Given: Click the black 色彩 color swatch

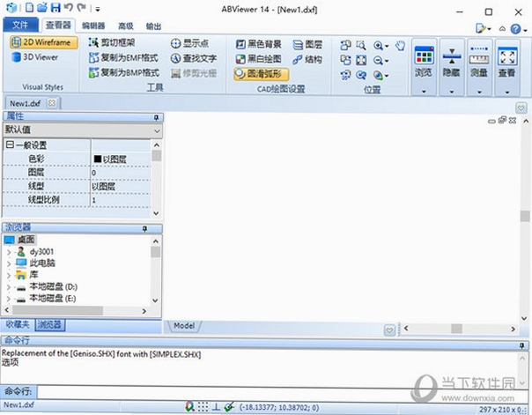Looking at the screenshot, I should (98, 159).
